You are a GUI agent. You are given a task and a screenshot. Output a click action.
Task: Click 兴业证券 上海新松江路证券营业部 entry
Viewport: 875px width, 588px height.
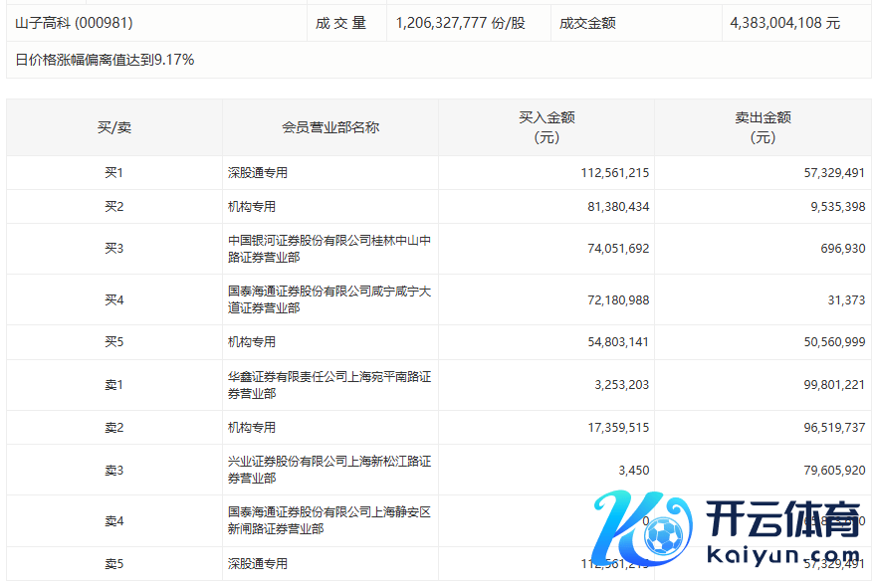pos(328,470)
